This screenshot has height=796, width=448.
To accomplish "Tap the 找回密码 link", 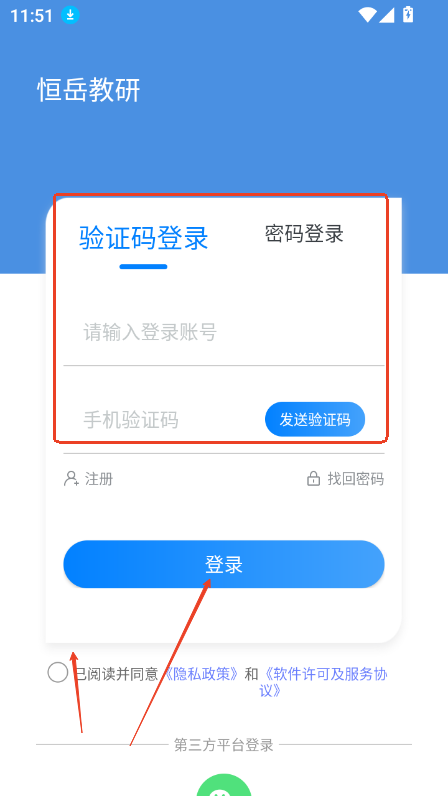I will click(356, 479).
